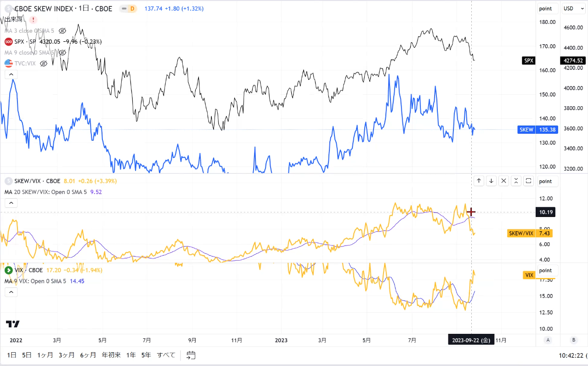Viewport: 588px width, 366px height.
Task: Click the orange VIX scale label
Action: tap(530, 275)
